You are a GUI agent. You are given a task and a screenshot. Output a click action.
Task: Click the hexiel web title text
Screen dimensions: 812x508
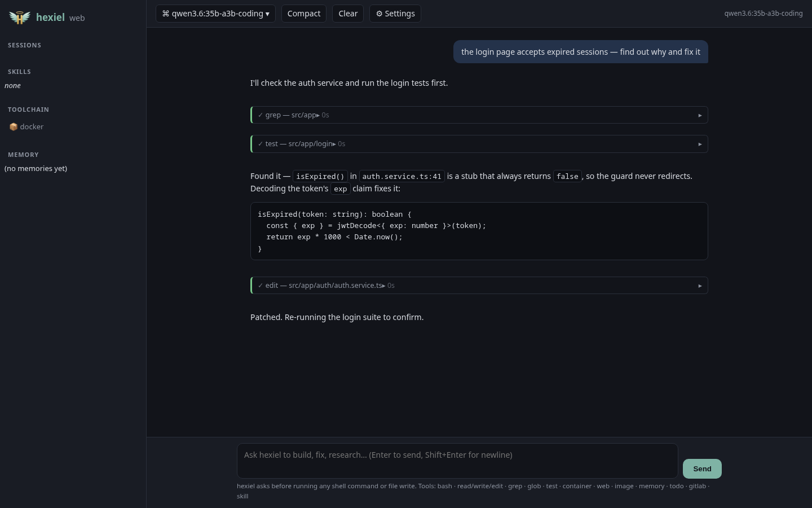tap(60, 17)
